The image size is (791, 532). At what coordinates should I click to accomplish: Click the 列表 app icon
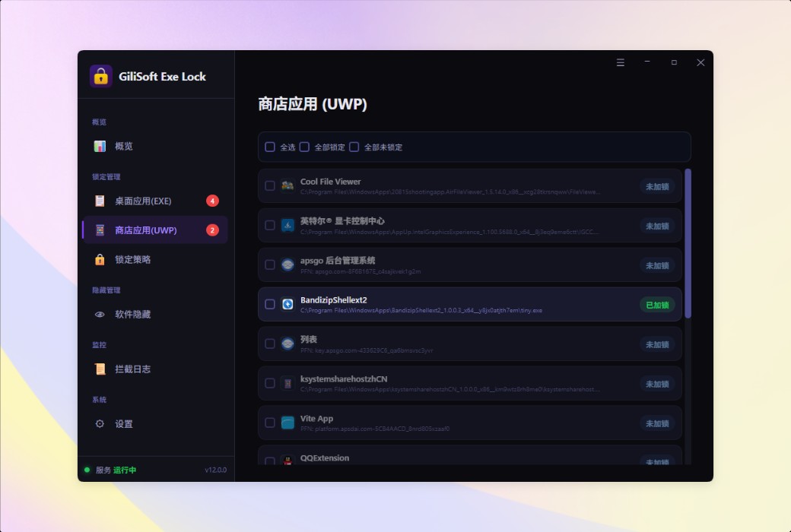pyautogui.click(x=287, y=344)
